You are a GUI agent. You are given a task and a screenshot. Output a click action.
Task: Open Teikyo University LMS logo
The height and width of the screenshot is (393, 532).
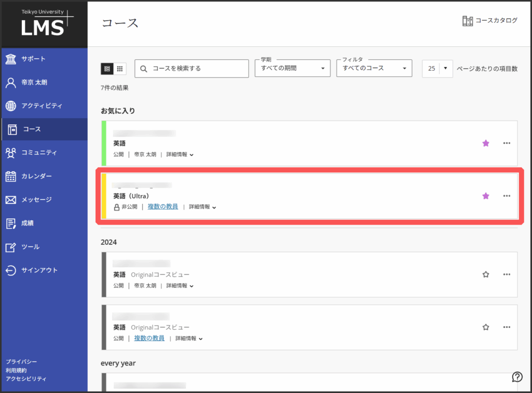pos(45,23)
